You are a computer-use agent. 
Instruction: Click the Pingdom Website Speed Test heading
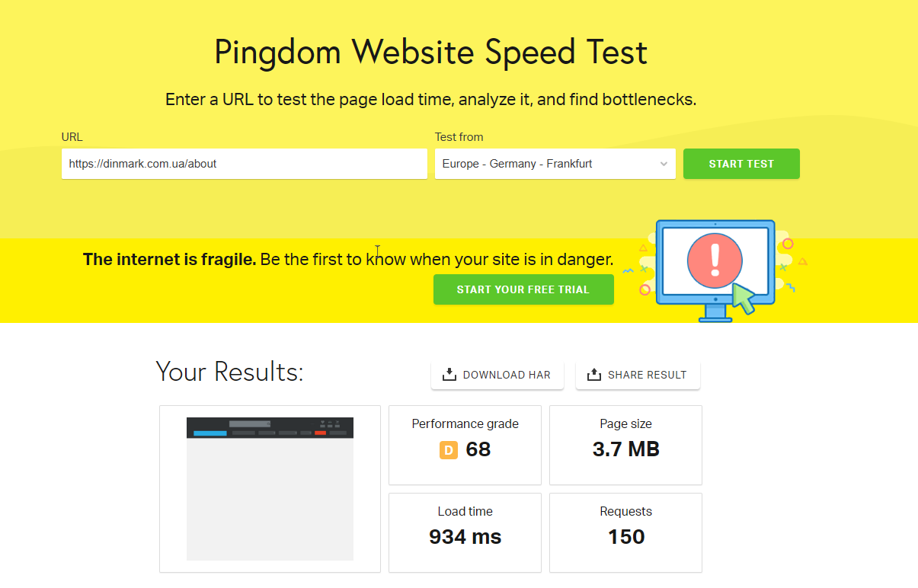coord(430,53)
